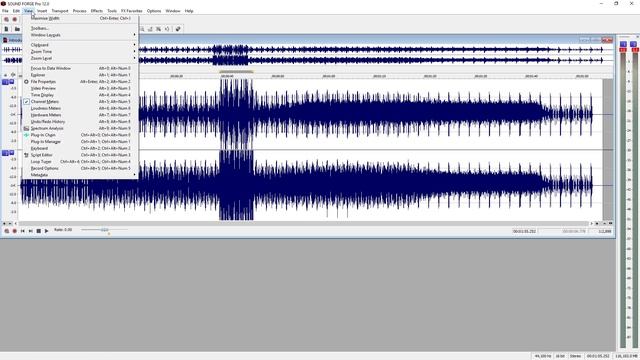This screenshot has width=640, height=360.
Task: Toggle Loudness Meters window
Action: pos(80,108)
